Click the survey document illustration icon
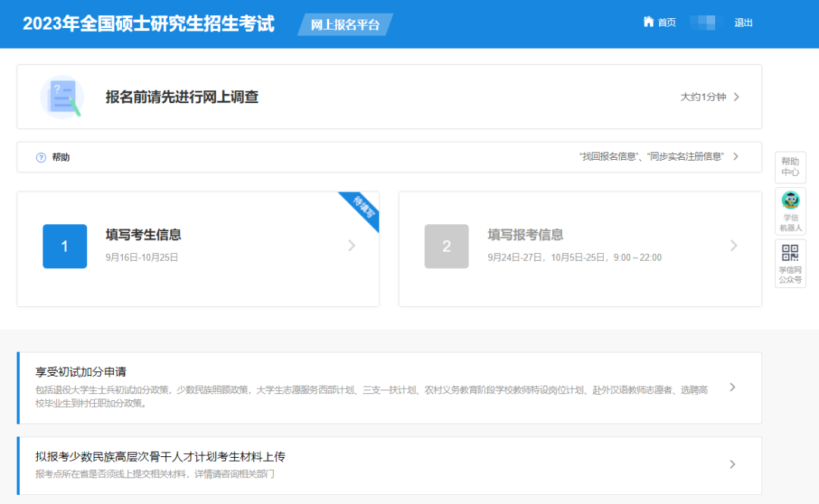The height and width of the screenshot is (504, 819). pyautogui.click(x=61, y=97)
